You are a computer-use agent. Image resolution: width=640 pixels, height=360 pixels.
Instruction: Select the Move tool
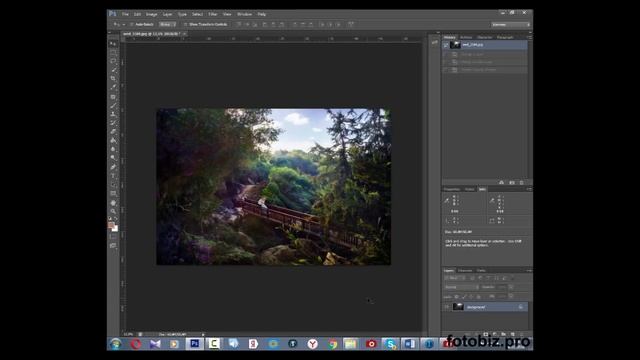pyautogui.click(x=113, y=44)
